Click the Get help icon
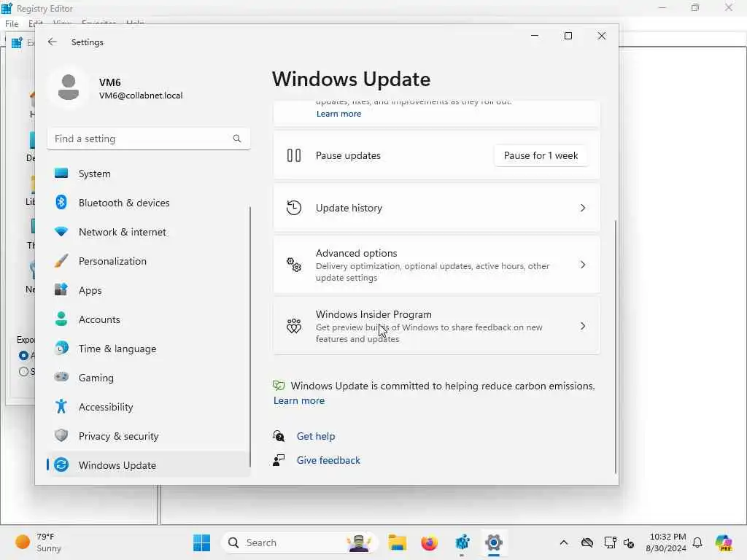The width and height of the screenshot is (747, 560). click(279, 436)
